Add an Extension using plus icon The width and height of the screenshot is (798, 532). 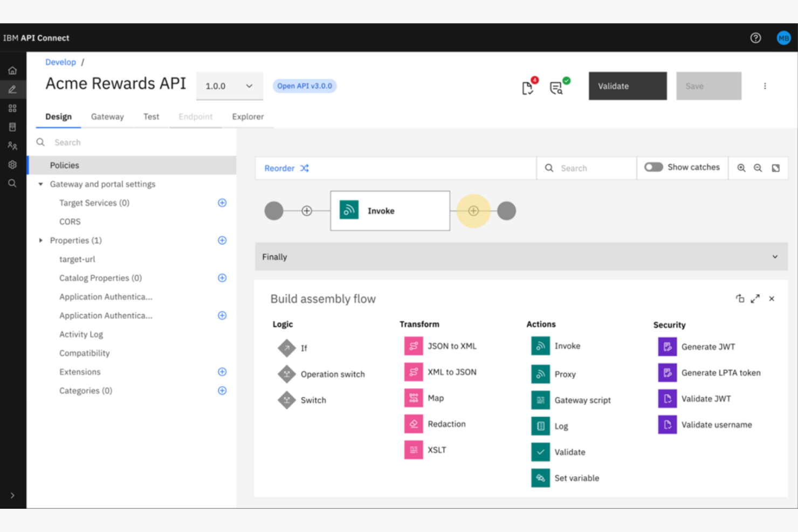click(x=222, y=372)
